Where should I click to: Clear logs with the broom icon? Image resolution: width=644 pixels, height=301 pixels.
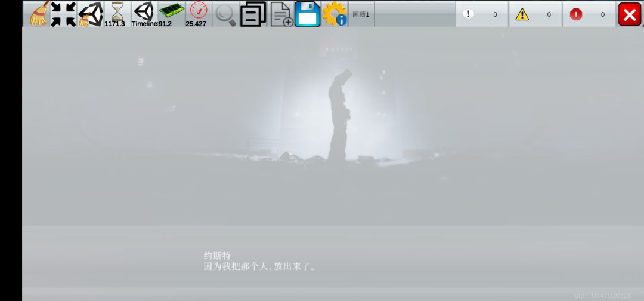(39, 14)
